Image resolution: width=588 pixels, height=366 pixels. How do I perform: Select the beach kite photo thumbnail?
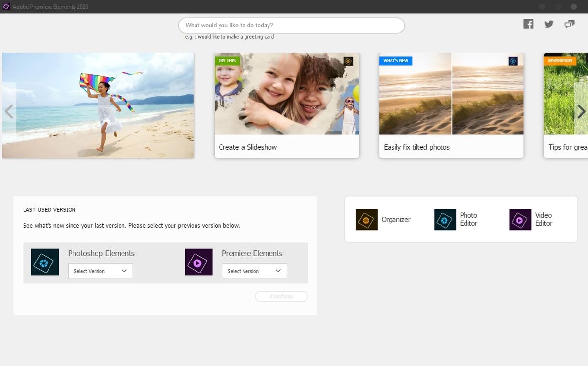point(98,105)
